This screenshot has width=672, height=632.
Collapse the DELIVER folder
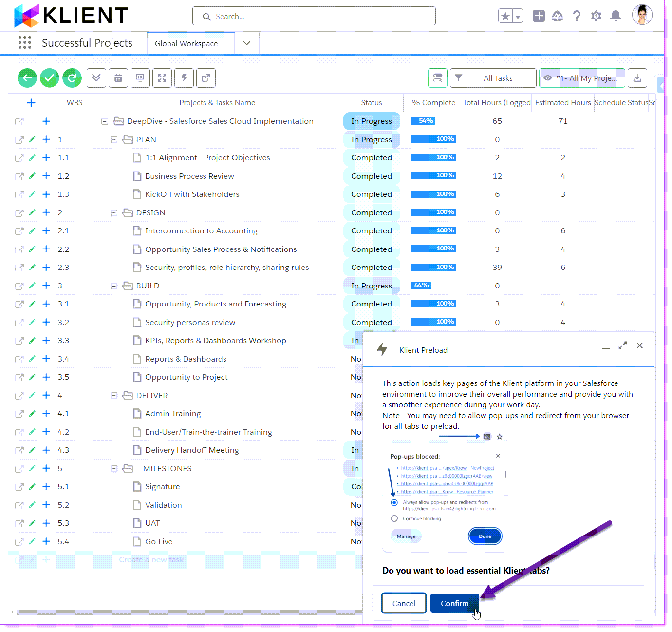(114, 396)
